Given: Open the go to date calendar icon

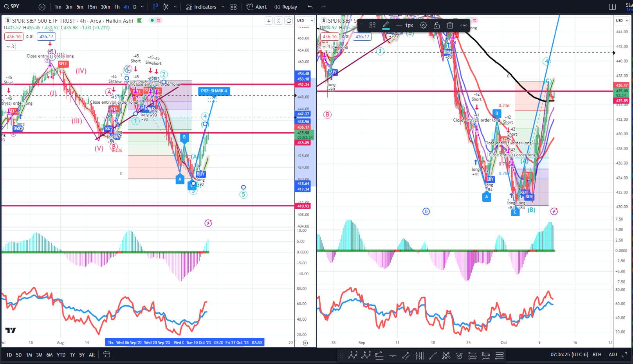Looking at the screenshot, I should 106,355.
